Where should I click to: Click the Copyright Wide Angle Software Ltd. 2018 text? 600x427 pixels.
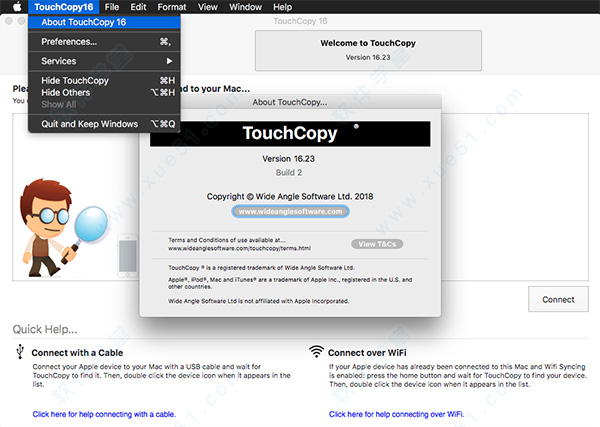pyautogui.click(x=290, y=196)
